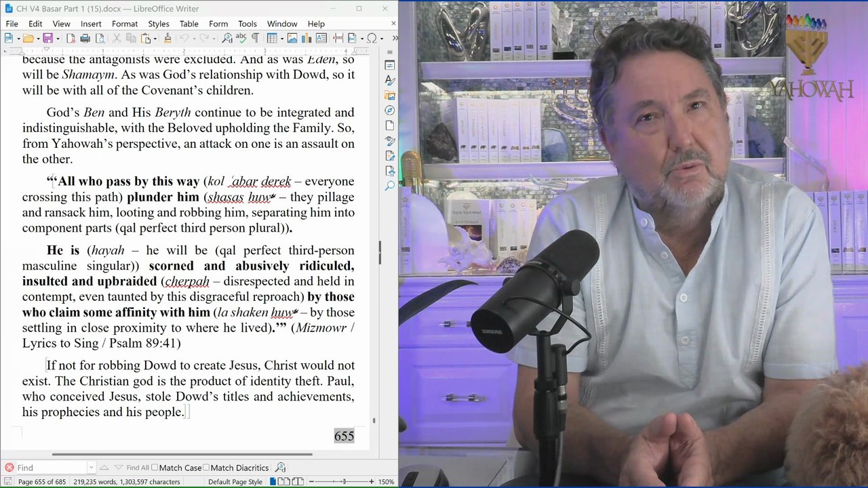Open the Edit menu

point(35,24)
